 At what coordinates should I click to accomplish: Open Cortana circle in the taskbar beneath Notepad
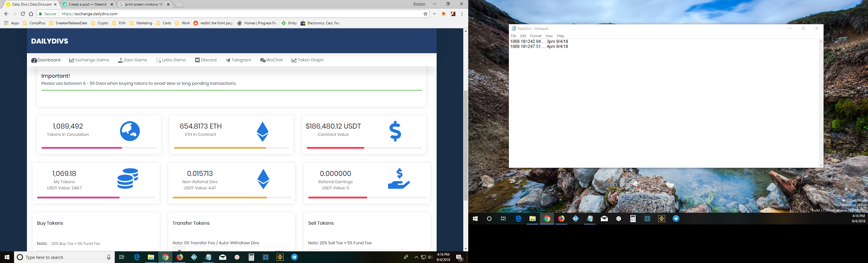(489, 219)
